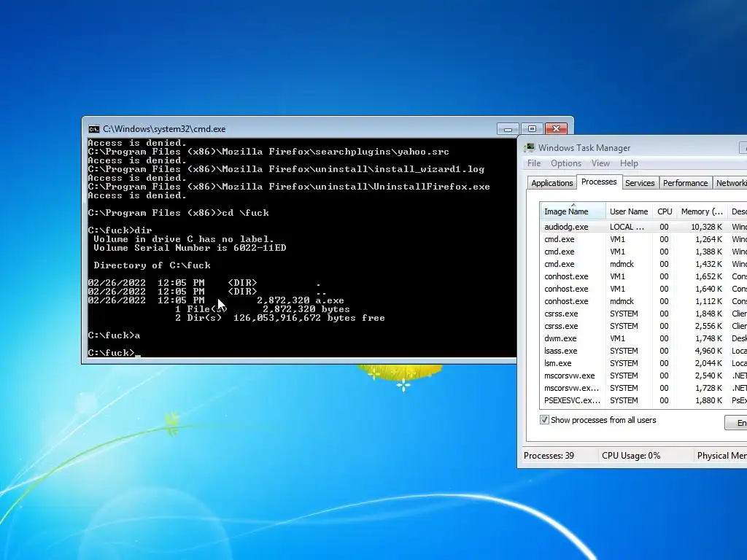Screen dimensions: 747x560
Task: Click the Windows Task Manager title icon
Action: tap(530, 147)
